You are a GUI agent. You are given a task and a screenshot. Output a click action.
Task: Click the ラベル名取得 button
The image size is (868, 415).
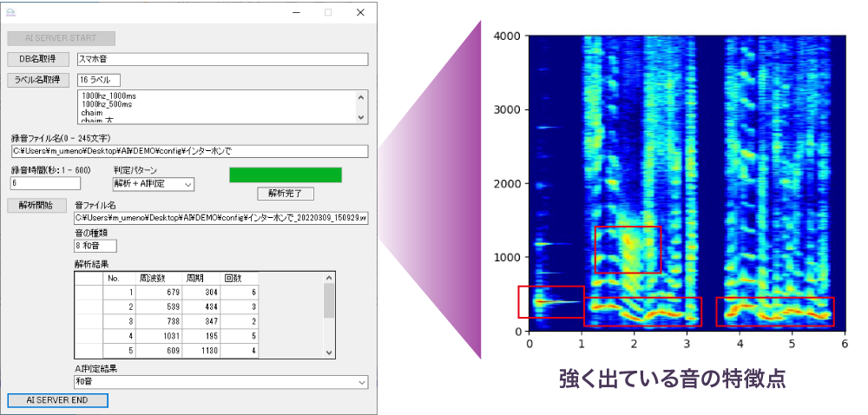click(x=36, y=81)
